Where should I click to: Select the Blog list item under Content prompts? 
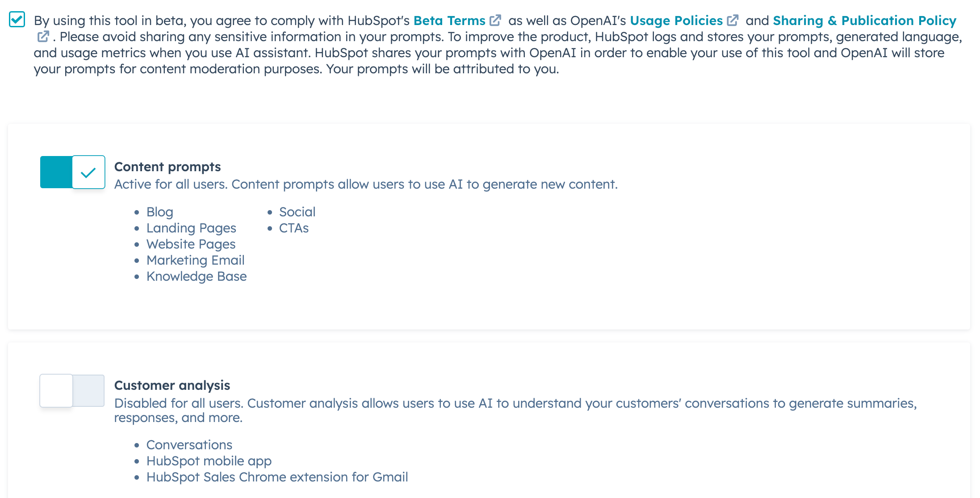click(159, 212)
